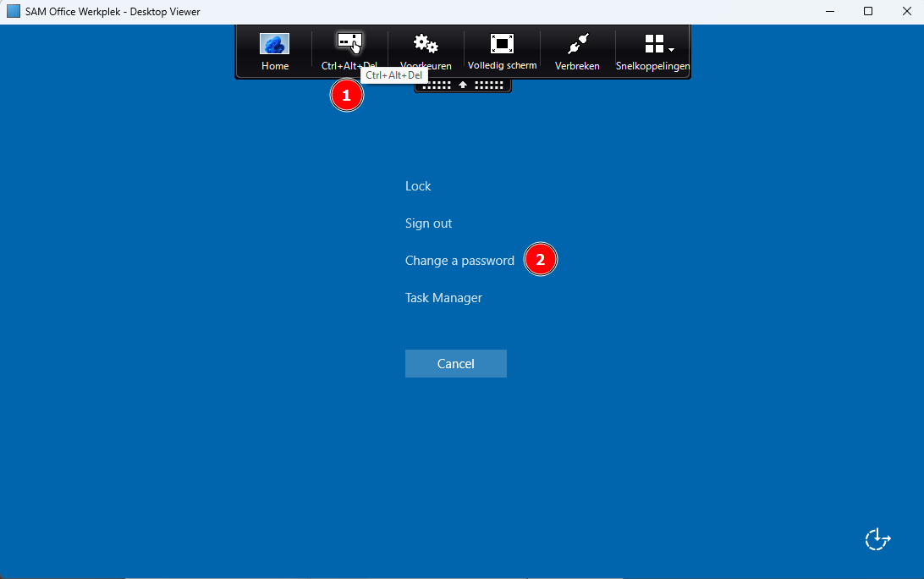Open Voorkeuren with the gears icon
This screenshot has width=924, height=579.
425,44
